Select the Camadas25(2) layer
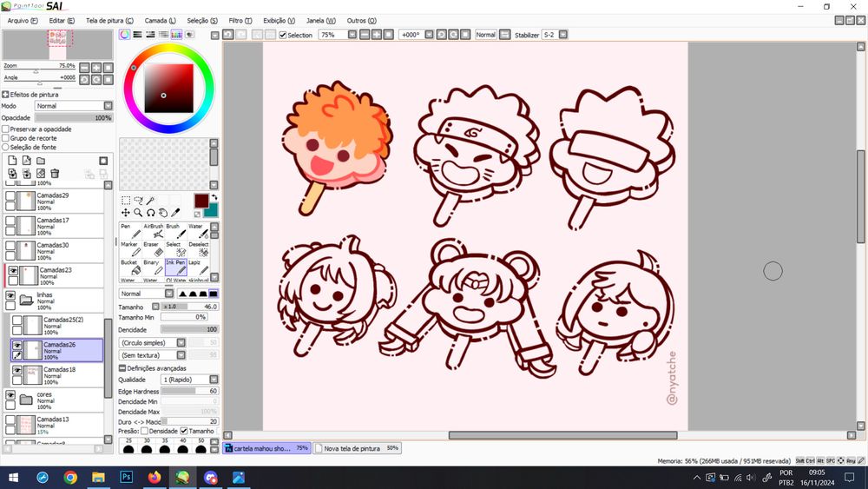 tap(56, 326)
